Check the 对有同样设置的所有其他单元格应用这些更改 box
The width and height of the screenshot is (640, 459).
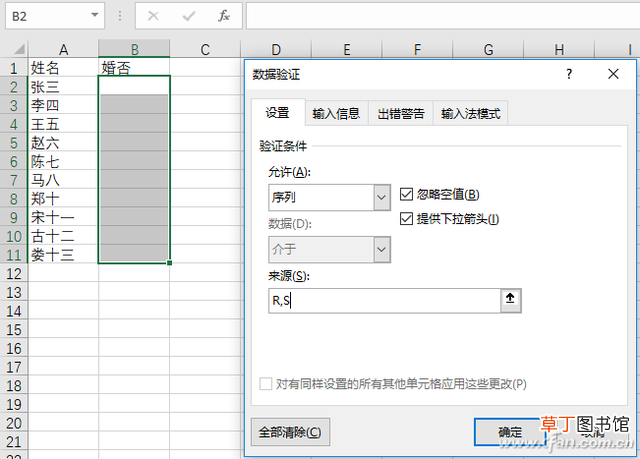[x=266, y=384]
